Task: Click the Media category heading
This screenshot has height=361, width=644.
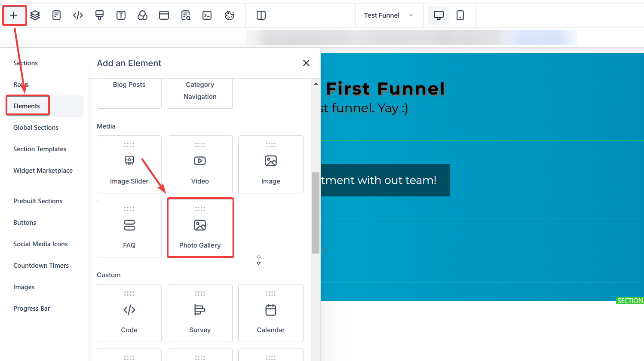Action: coord(106,126)
